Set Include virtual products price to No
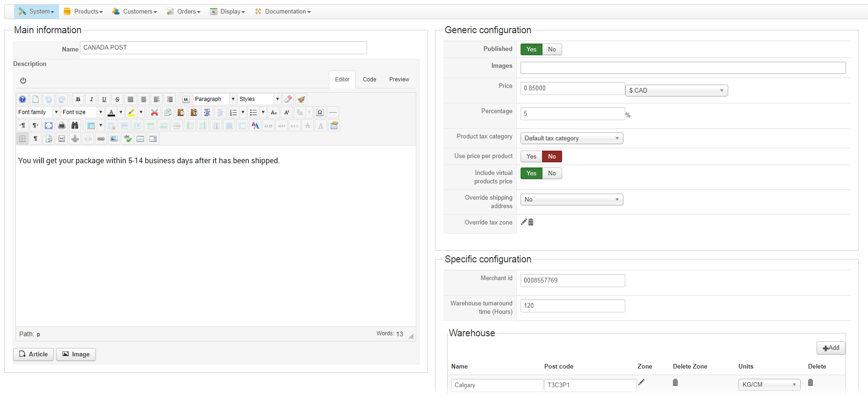 tap(552, 174)
